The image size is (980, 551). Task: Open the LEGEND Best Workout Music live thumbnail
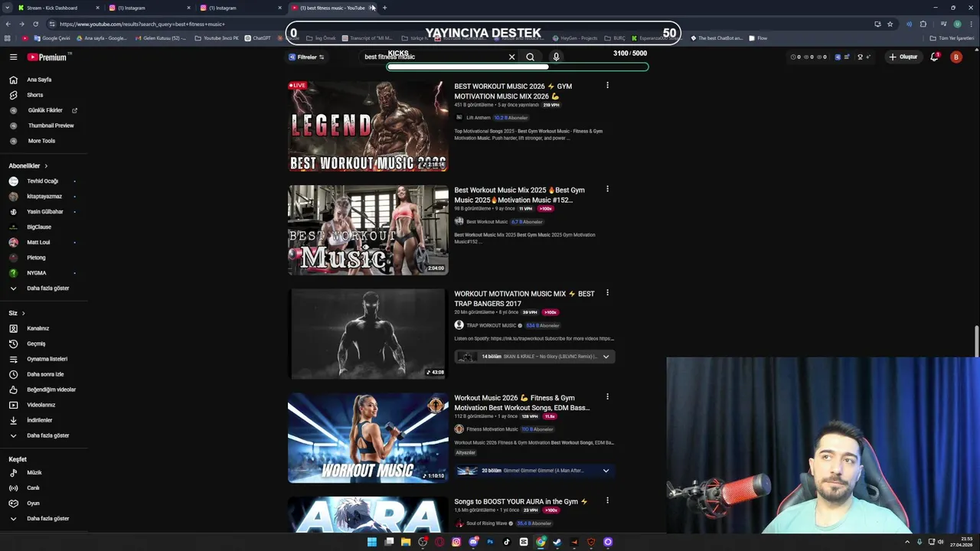pos(368,126)
